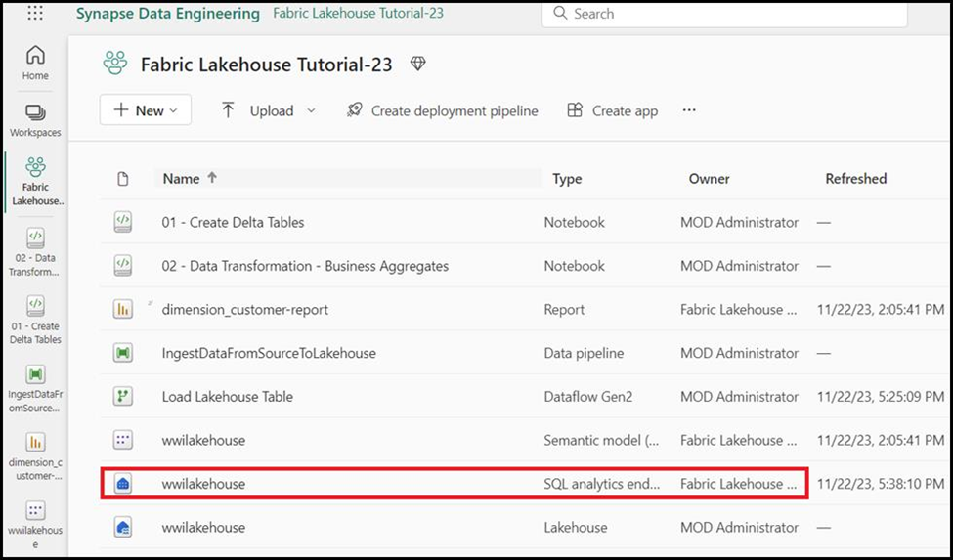Screen dimensions: 953x560
Task: Sort by Owner column header
Action: click(710, 179)
